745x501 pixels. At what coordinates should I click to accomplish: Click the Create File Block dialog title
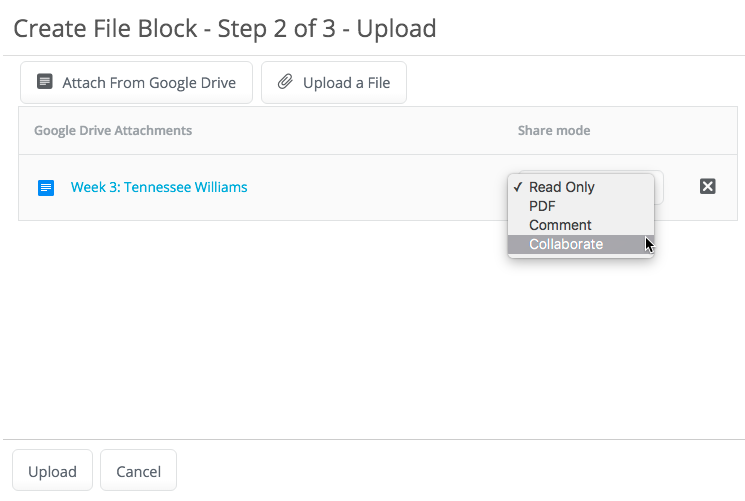225,29
